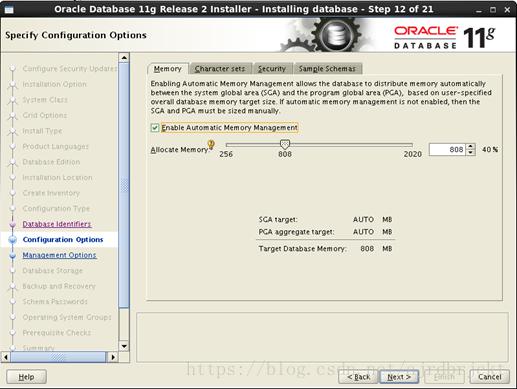Open the Help button

[x=26, y=377]
